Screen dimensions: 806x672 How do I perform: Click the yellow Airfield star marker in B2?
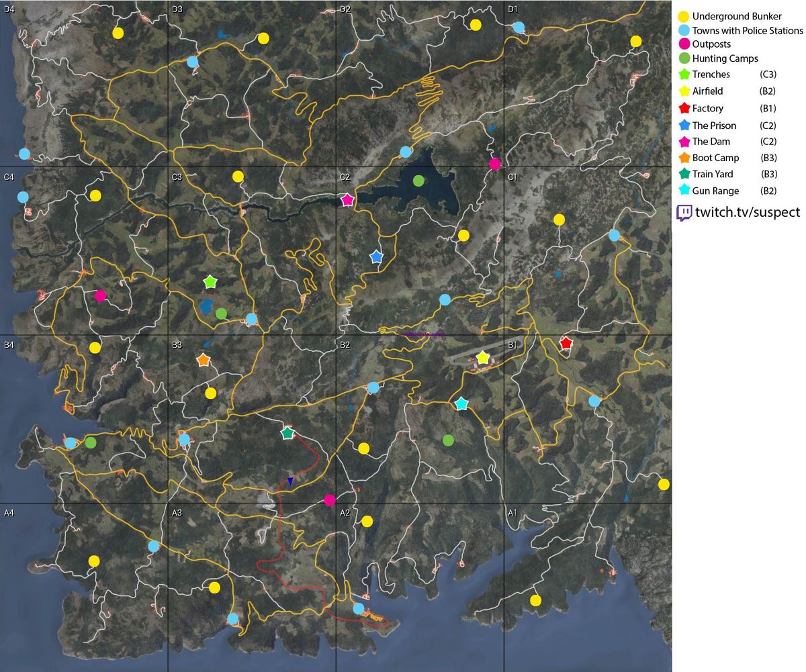[483, 358]
